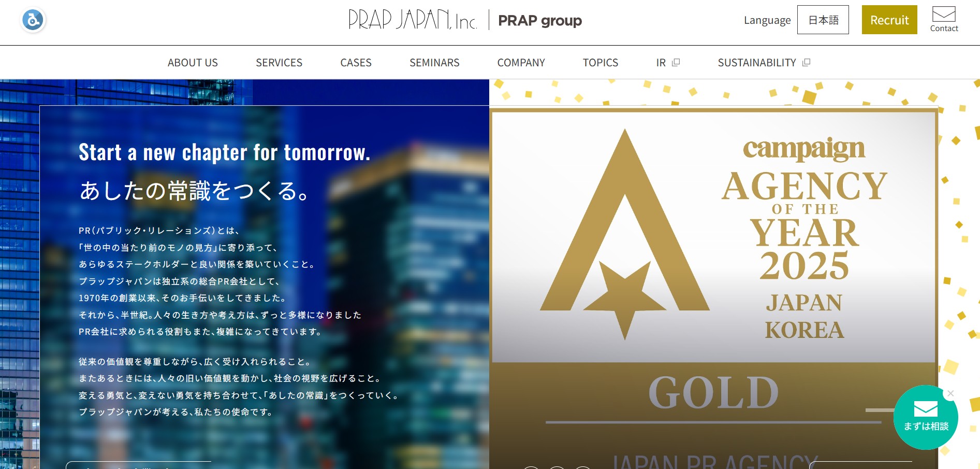Visit the SUSTAINABILITY external link
This screenshot has height=469, width=980.
tap(764, 63)
